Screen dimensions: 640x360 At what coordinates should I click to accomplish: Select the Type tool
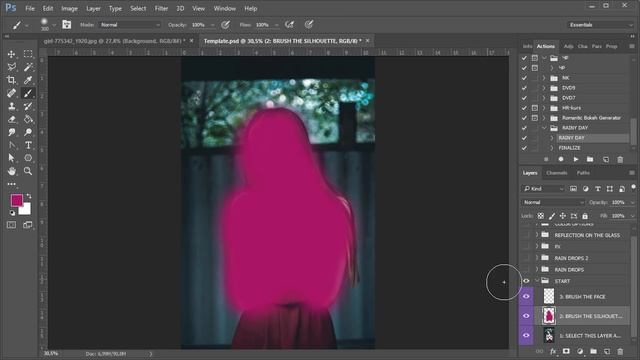[x=28, y=145]
